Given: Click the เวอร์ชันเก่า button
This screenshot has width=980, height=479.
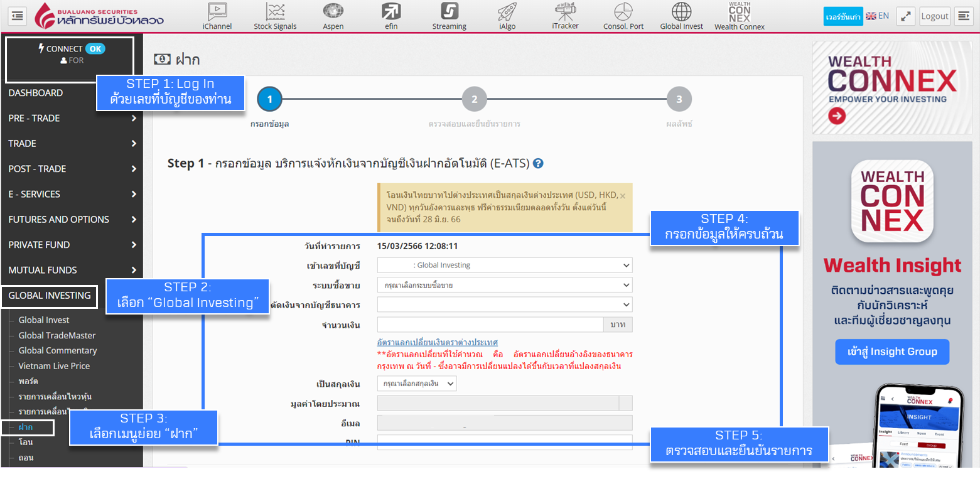Looking at the screenshot, I should point(843,16).
